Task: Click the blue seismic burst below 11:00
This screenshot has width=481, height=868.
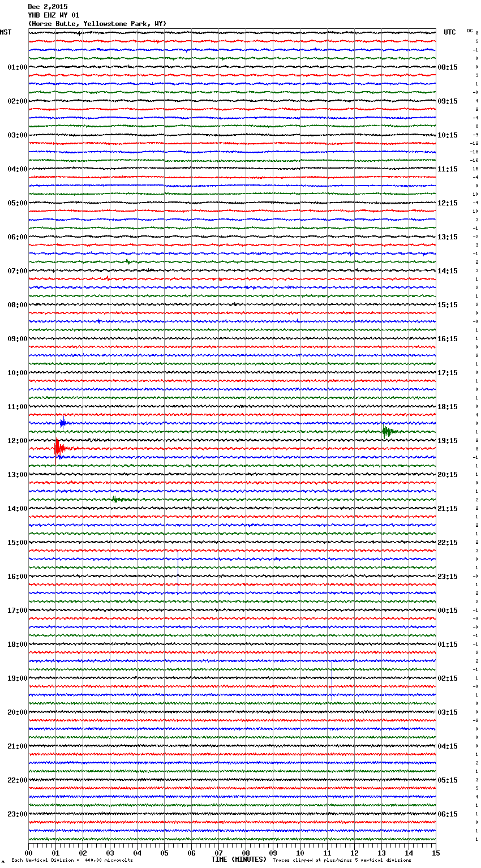Action: pyautogui.click(x=63, y=422)
